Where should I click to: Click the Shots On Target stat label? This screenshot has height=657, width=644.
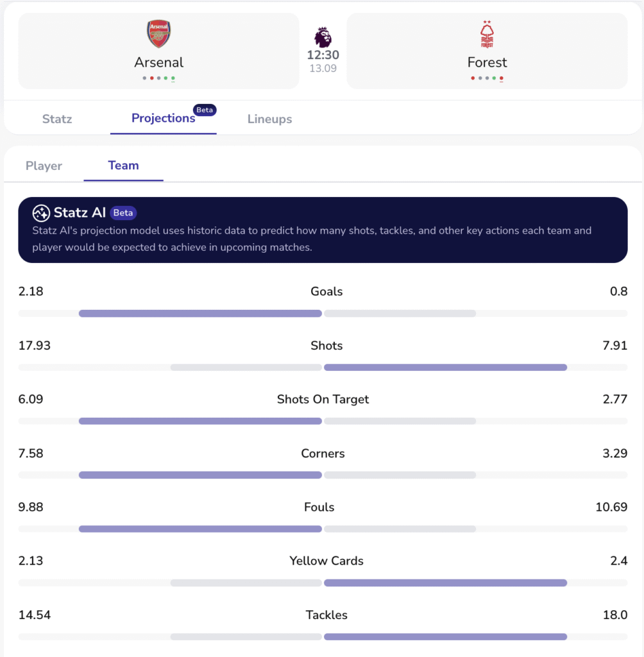(323, 399)
